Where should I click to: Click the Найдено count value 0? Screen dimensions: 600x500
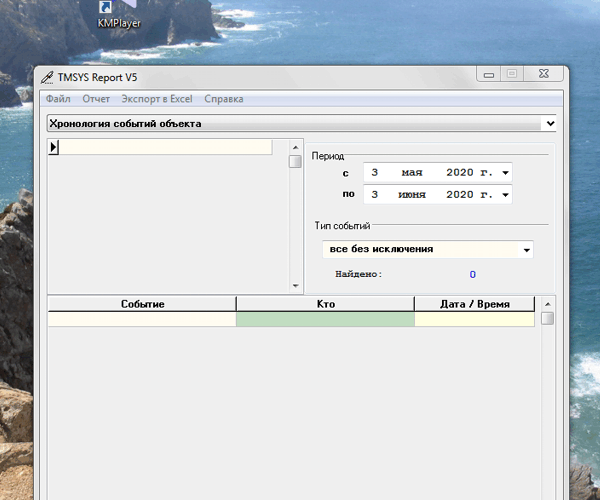pos(473,274)
